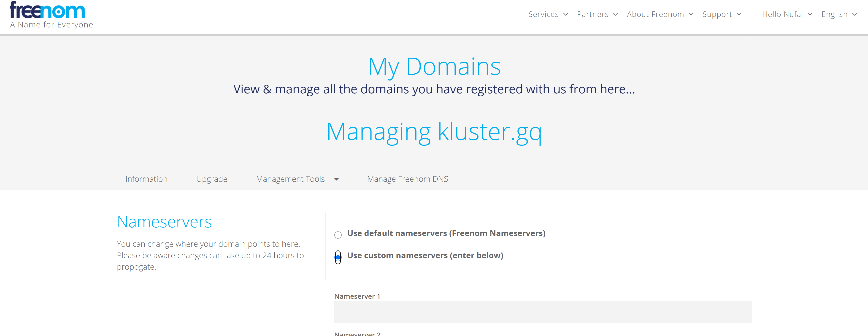Image resolution: width=868 pixels, height=336 pixels.
Task: Open the About Freenom menu
Action: tap(655, 14)
